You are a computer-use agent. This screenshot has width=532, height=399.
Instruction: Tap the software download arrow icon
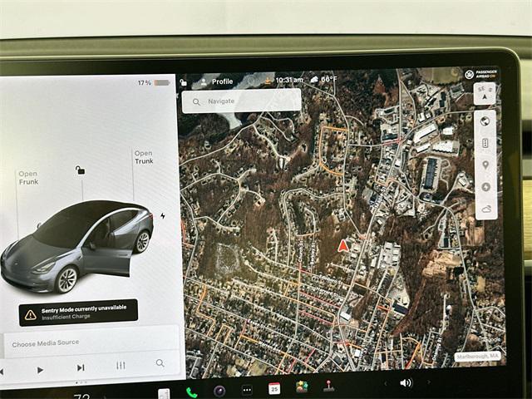tap(268, 81)
